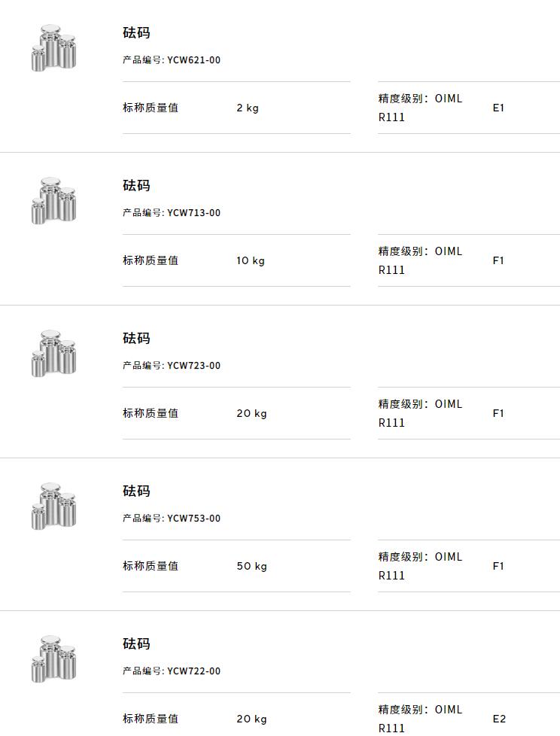Open the YCW753-00 weight product image
The width and height of the screenshot is (560, 736).
[x=53, y=506]
